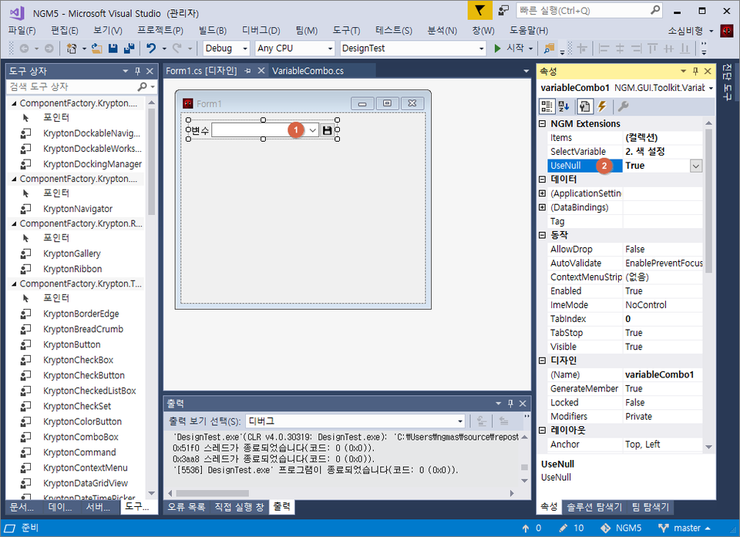Click the wrench property pages icon
The image size is (740, 537).
(x=623, y=107)
